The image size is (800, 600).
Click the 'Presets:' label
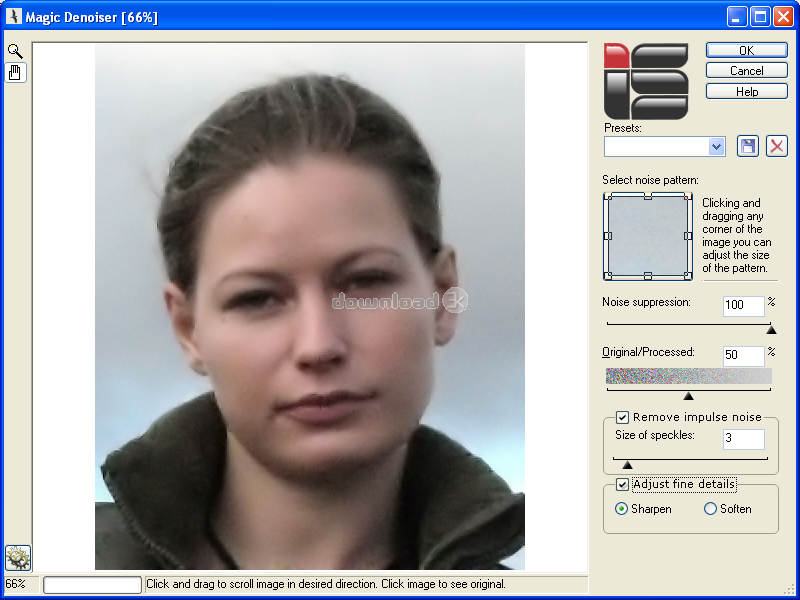click(622, 128)
